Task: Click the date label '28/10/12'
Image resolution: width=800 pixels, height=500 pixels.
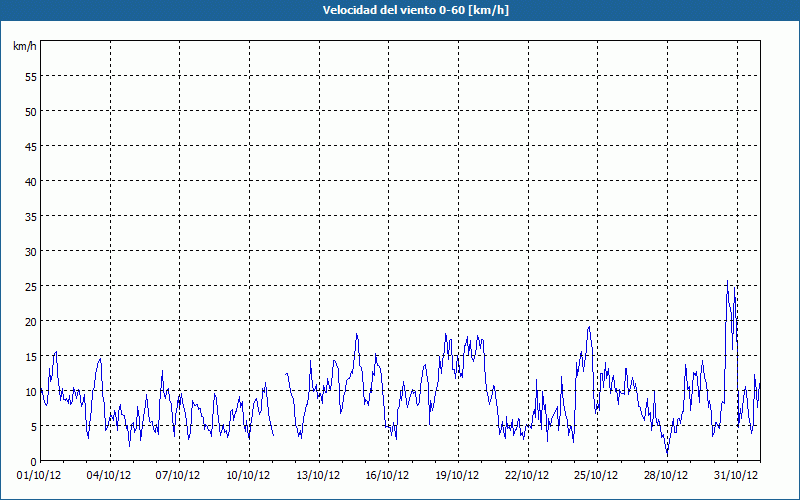Action: pos(666,475)
